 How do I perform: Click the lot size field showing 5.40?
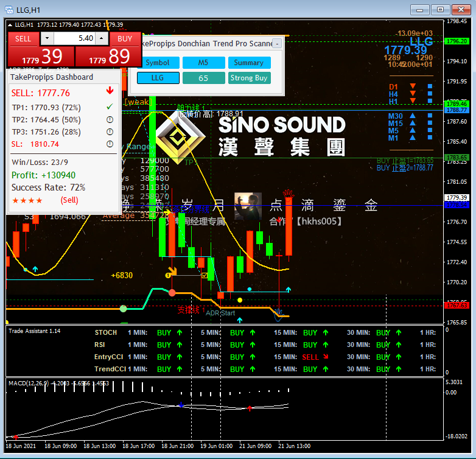[74, 38]
